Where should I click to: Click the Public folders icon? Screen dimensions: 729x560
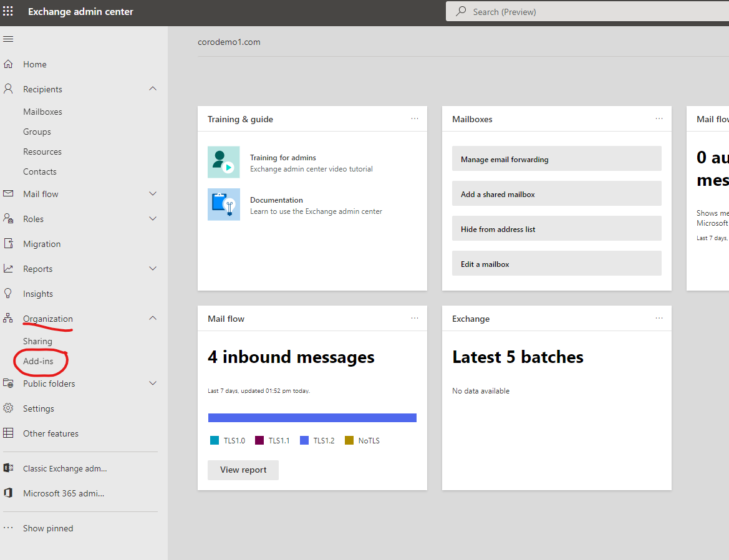click(8, 383)
